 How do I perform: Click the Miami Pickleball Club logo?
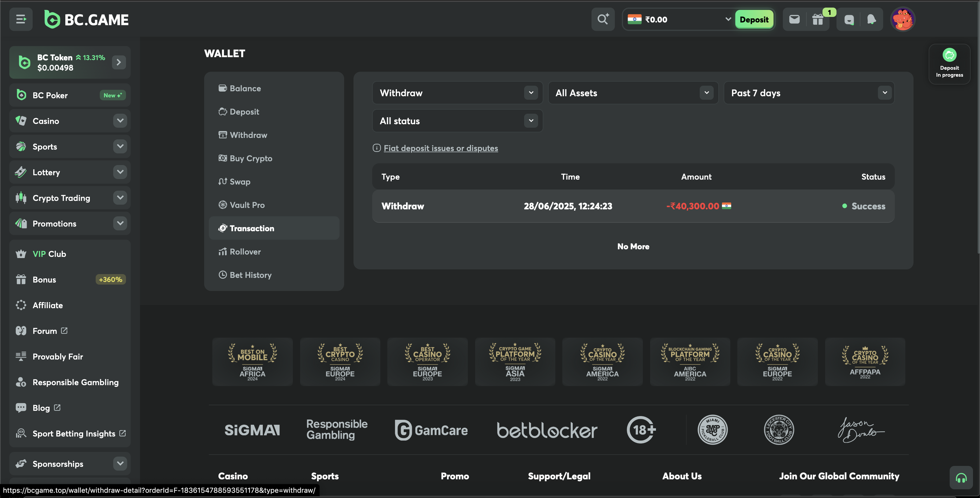click(713, 430)
